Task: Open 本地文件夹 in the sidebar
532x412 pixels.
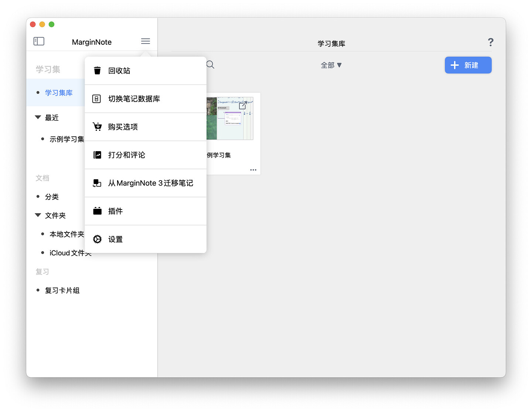Action: (67, 234)
